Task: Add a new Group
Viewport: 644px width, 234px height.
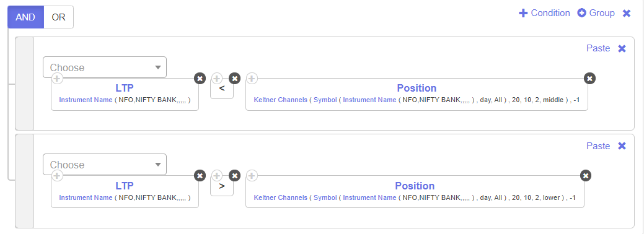Action: [596, 13]
